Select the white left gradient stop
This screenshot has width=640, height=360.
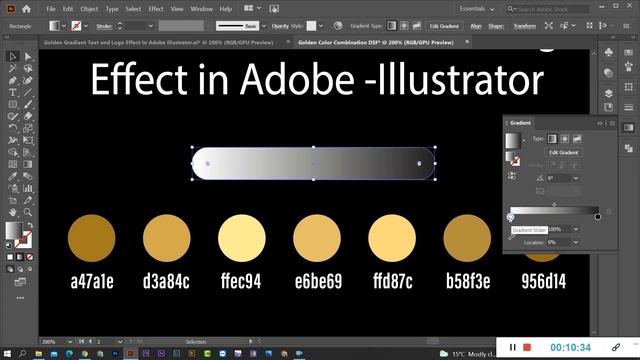[x=511, y=217]
